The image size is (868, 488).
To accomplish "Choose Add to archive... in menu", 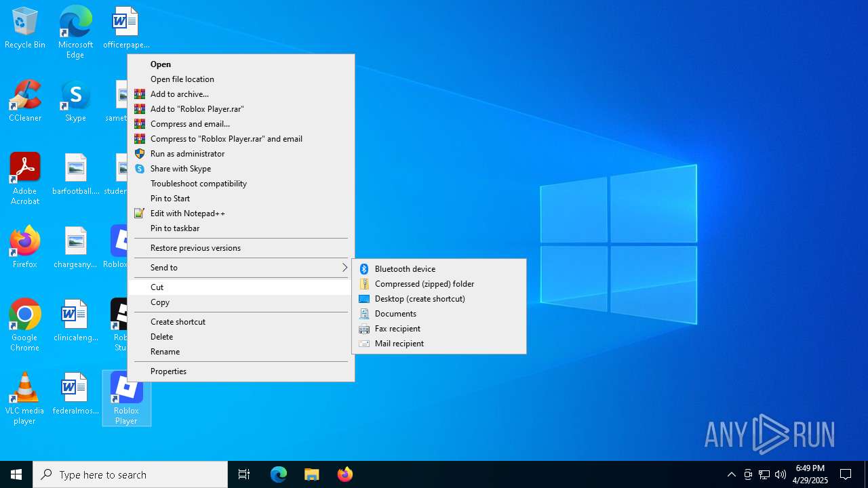I will (x=241, y=94).
